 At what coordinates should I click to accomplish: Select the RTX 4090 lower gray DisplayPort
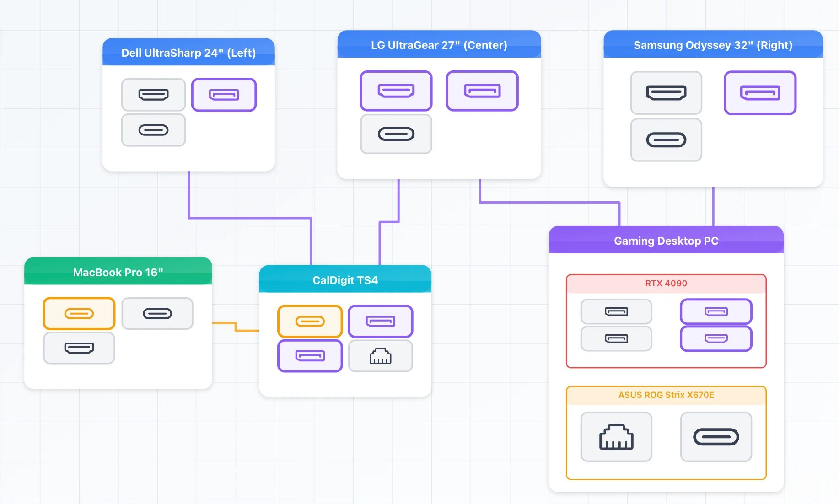coord(616,338)
